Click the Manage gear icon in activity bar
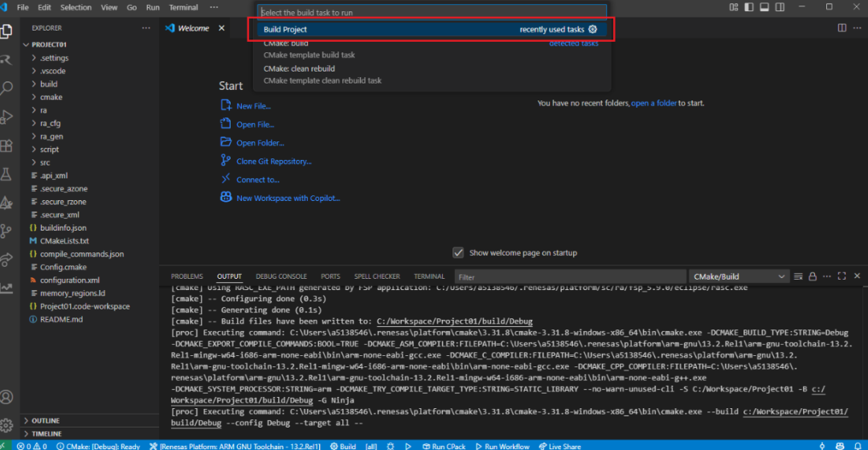Screen dimensions: 868x450 click(x=7, y=424)
